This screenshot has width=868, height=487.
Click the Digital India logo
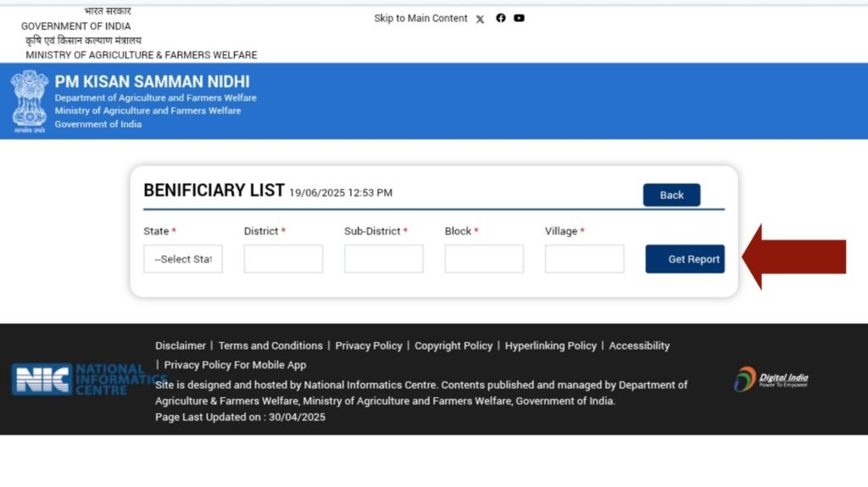pyautogui.click(x=771, y=379)
